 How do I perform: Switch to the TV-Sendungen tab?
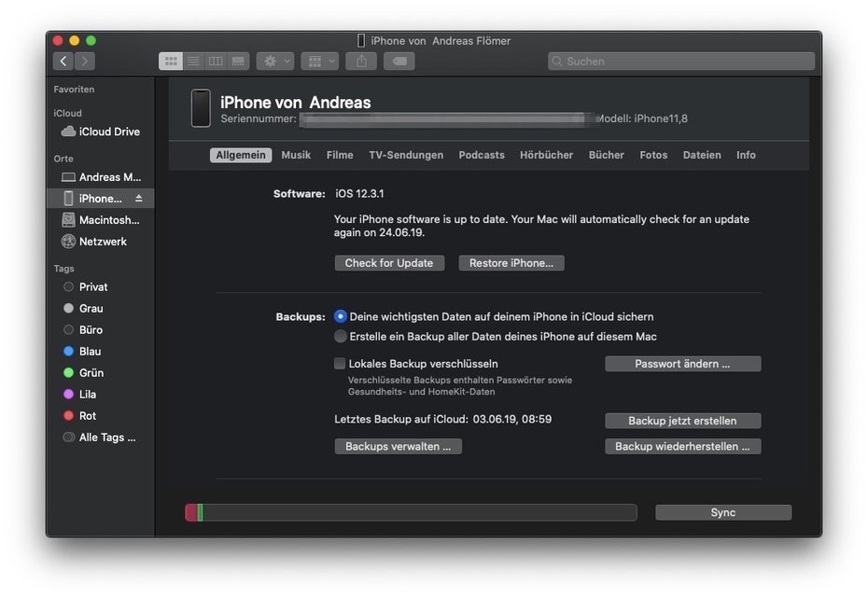[406, 155]
